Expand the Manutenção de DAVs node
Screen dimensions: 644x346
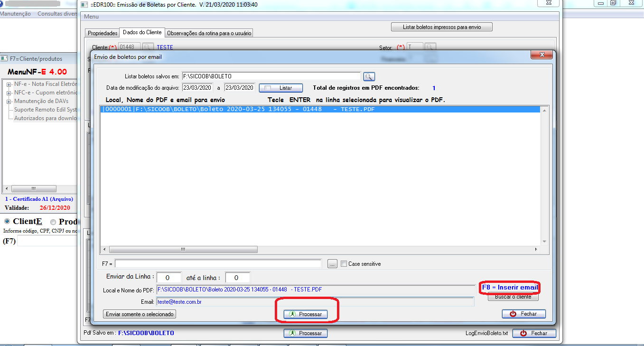(x=9, y=101)
